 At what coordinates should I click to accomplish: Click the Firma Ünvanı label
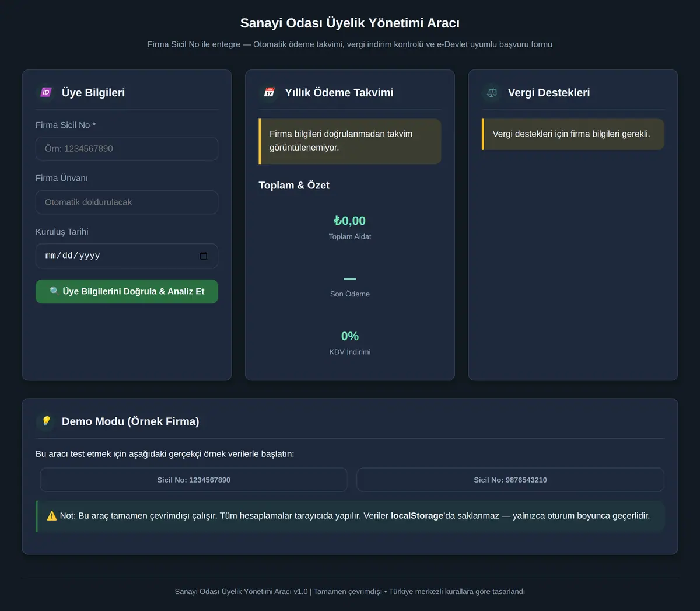tap(62, 178)
